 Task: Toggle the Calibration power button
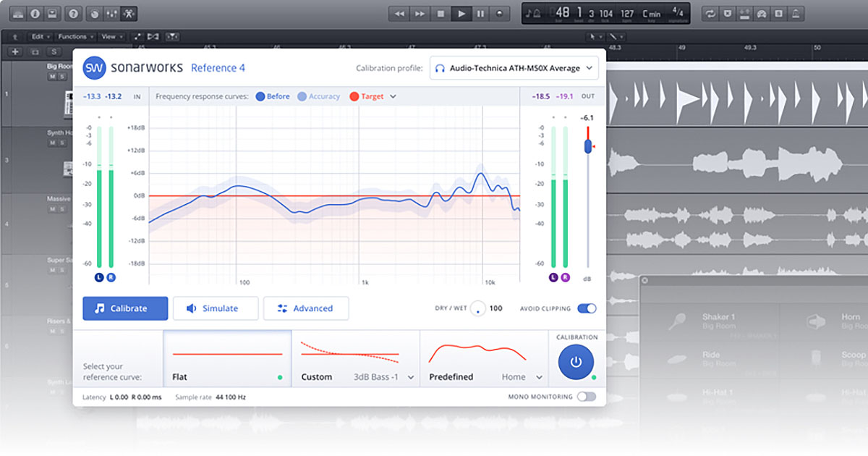click(576, 362)
